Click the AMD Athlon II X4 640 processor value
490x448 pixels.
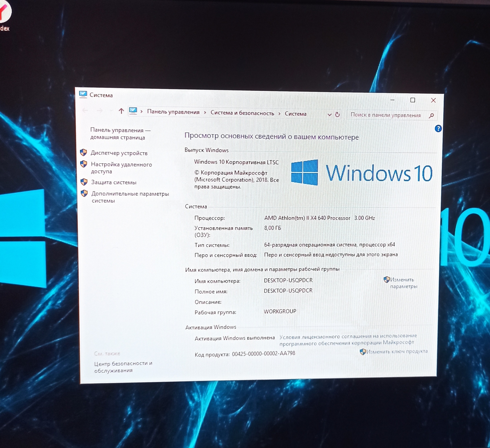point(319,218)
